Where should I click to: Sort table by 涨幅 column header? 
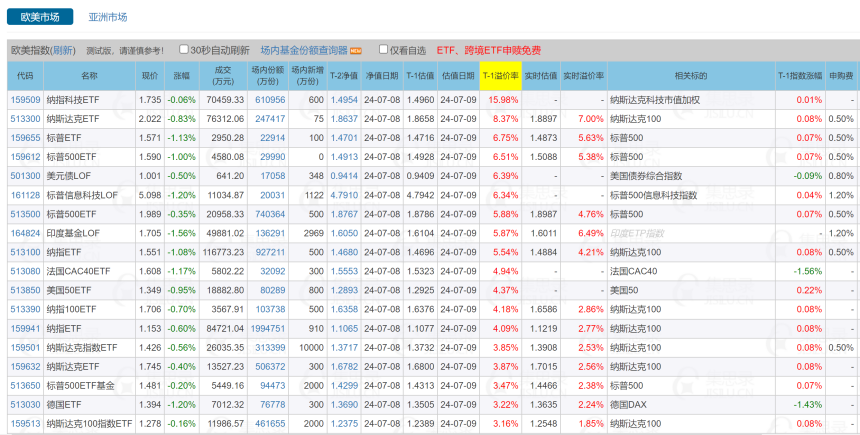(x=181, y=75)
